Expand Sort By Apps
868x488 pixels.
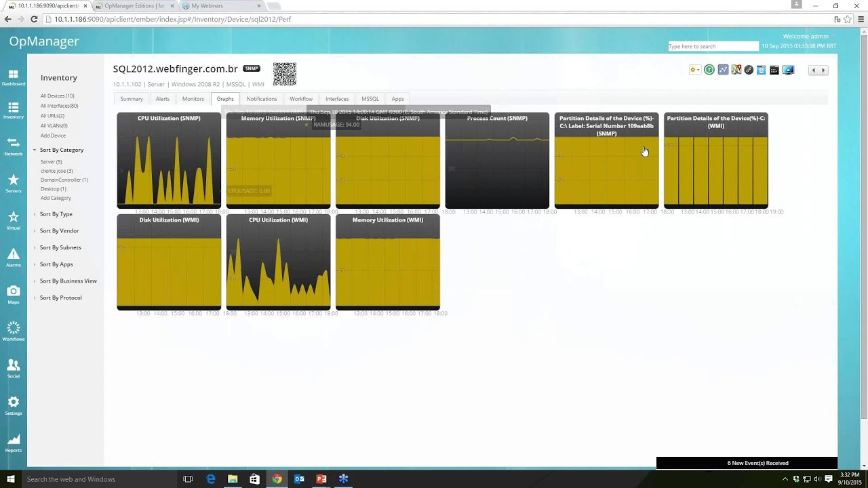56,264
